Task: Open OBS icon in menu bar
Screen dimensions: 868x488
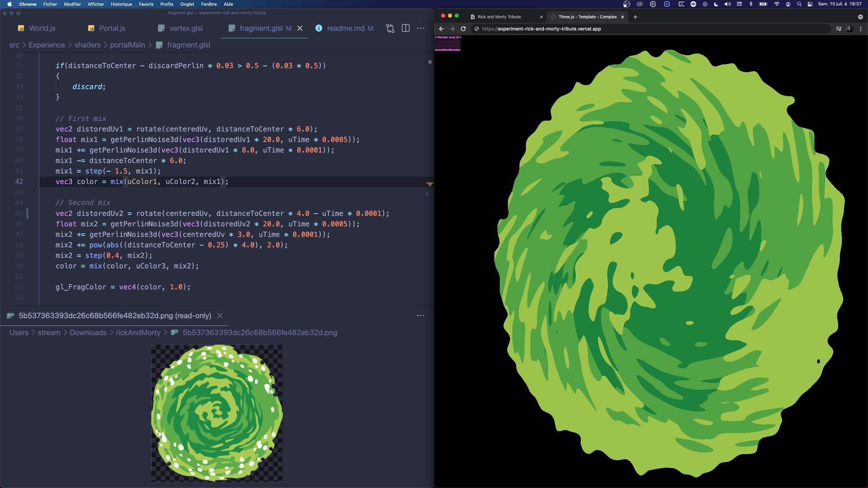Action: (x=627, y=4)
